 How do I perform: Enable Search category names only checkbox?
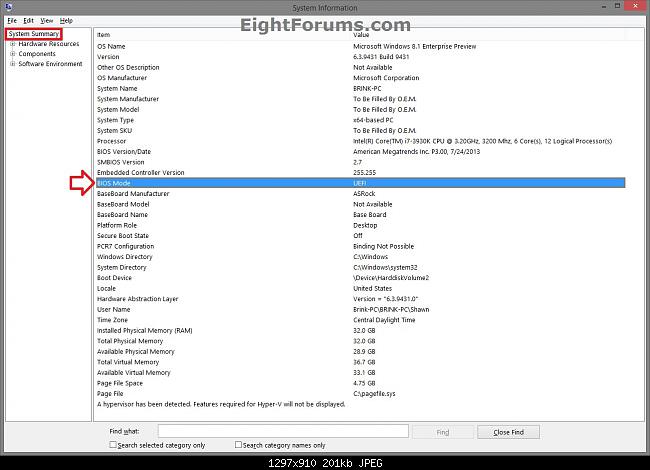tap(238, 444)
